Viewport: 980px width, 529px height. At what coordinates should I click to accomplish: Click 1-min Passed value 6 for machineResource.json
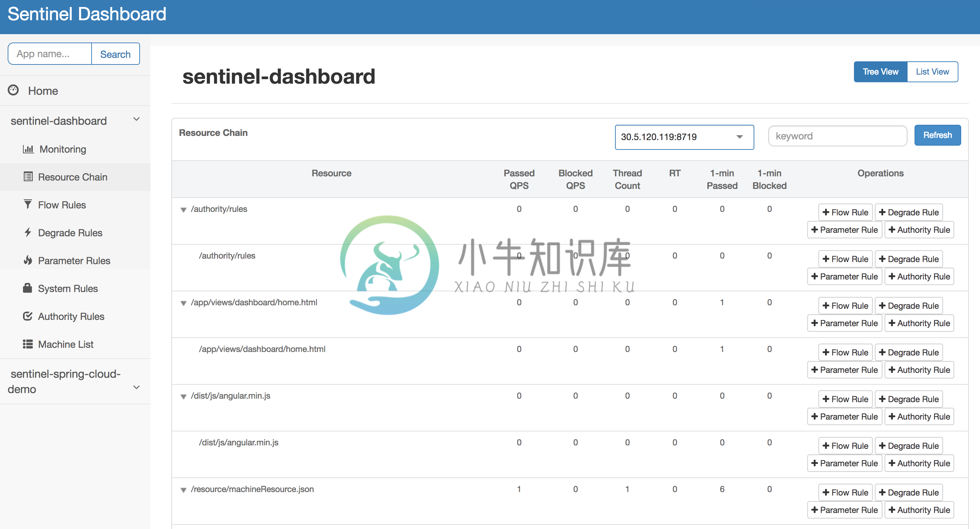pos(722,489)
